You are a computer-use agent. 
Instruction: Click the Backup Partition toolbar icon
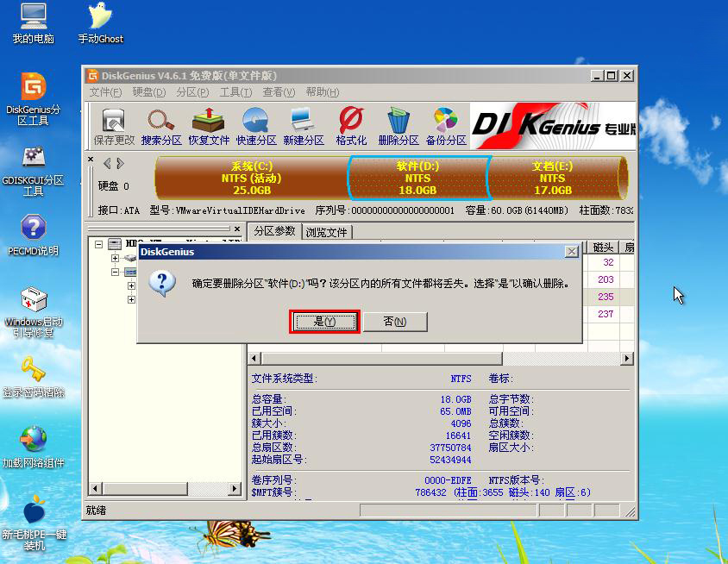(446, 126)
